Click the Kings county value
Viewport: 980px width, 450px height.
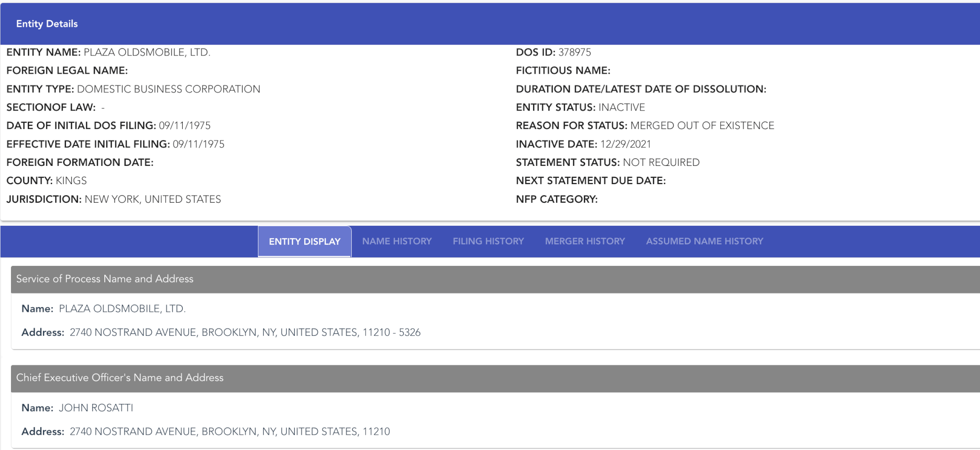tap(71, 181)
